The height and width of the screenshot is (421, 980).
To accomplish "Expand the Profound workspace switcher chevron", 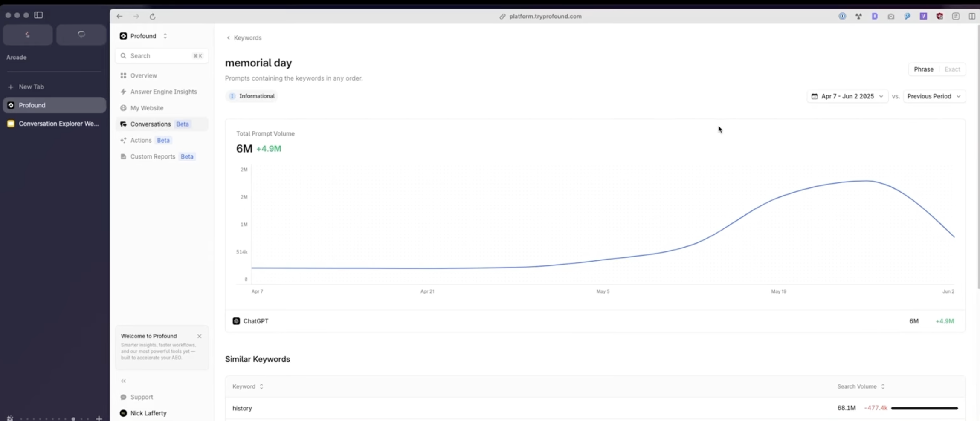I will 165,36.
